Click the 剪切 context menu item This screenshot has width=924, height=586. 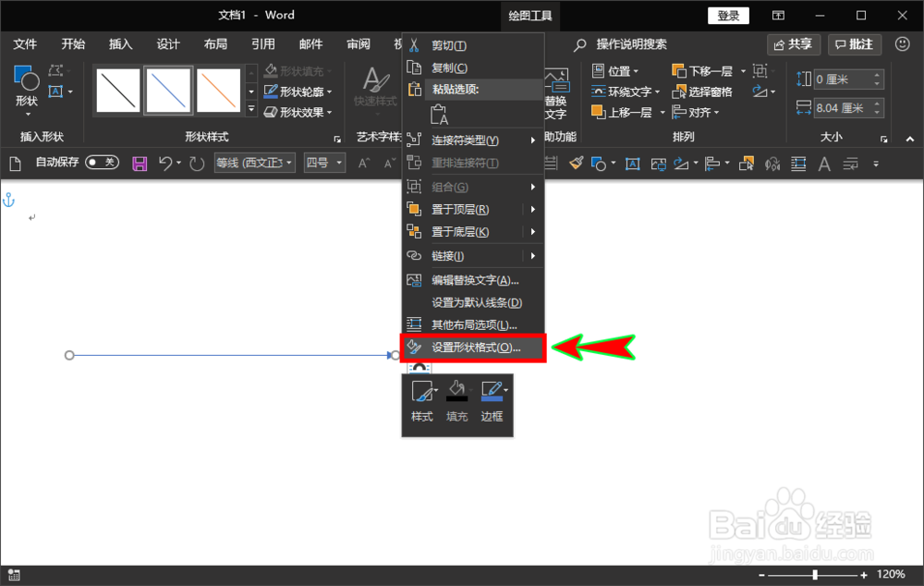(472, 45)
